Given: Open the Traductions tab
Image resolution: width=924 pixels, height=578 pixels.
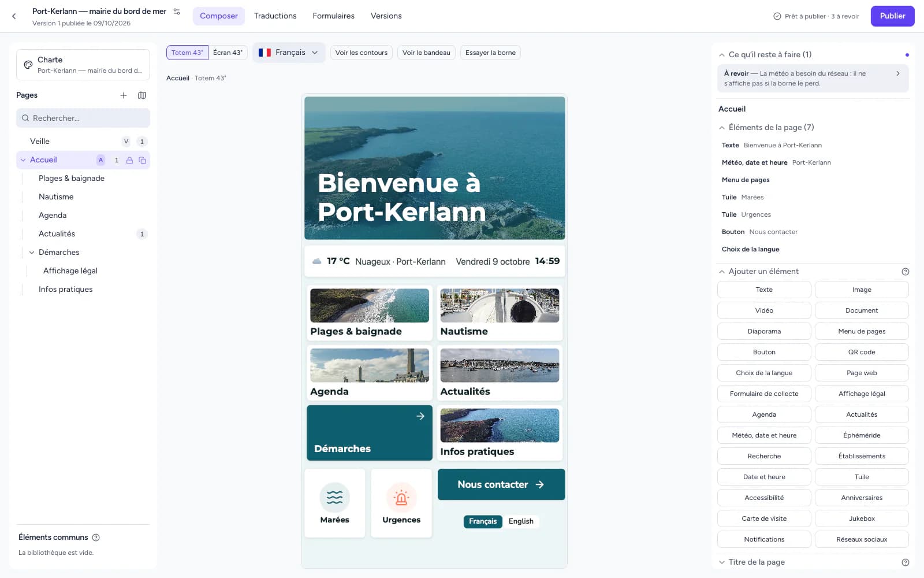Looking at the screenshot, I should (x=275, y=16).
